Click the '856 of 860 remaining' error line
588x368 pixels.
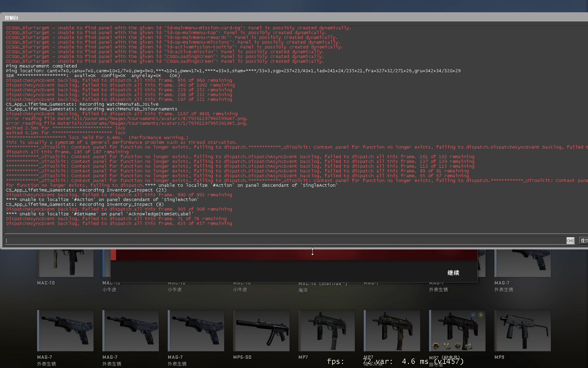119,80
